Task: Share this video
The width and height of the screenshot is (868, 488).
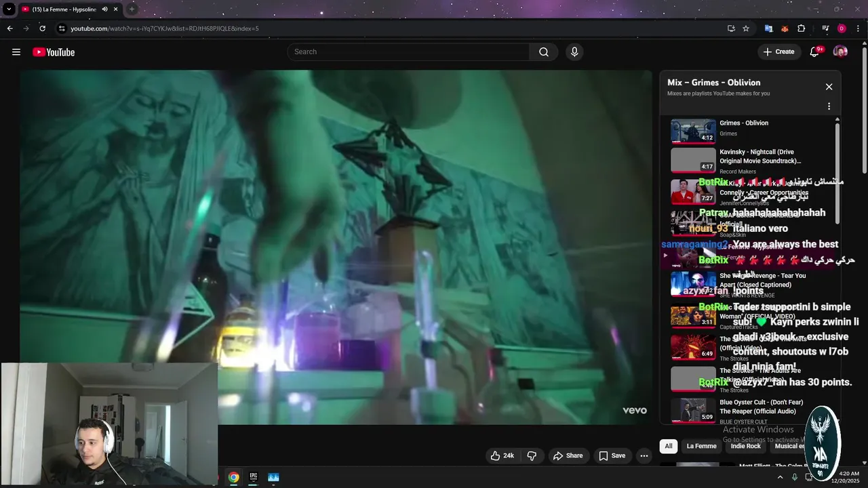Action: 568,456
